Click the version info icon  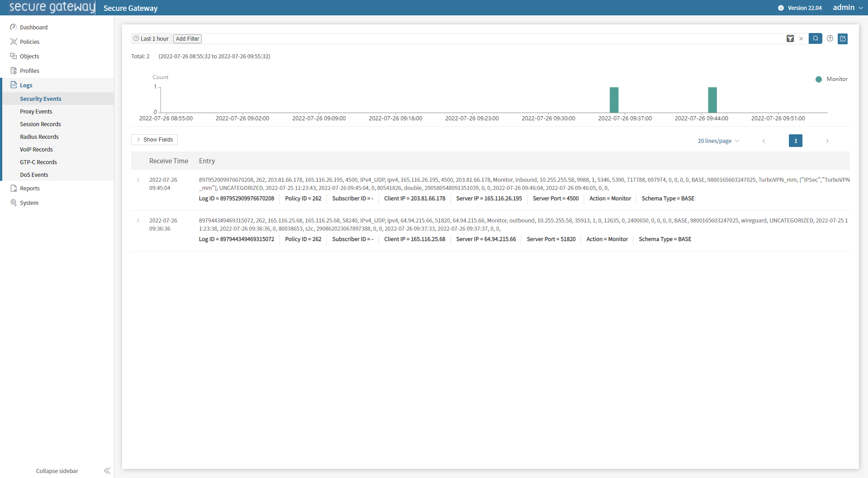click(x=781, y=8)
